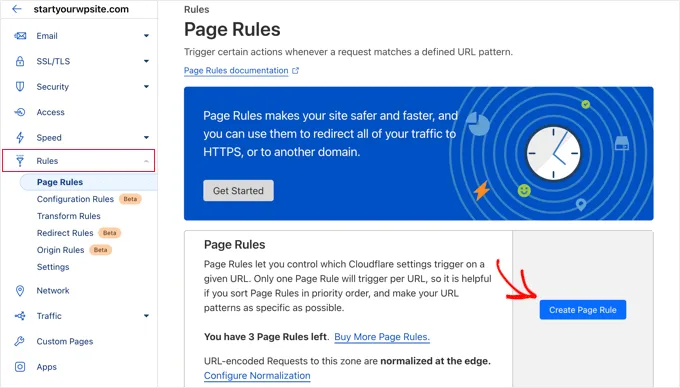Click the Beta badge beside Configuration Rules
680x388 pixels.
(x=130, y=199)
